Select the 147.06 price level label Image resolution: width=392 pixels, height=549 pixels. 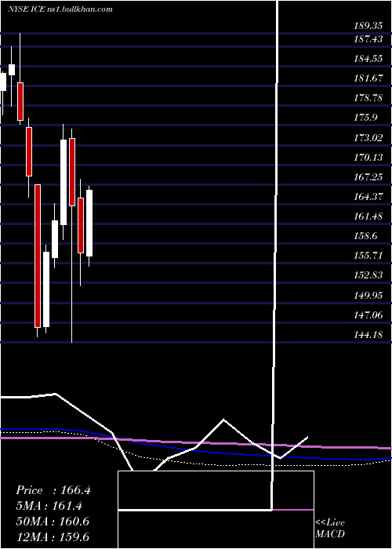368,315
